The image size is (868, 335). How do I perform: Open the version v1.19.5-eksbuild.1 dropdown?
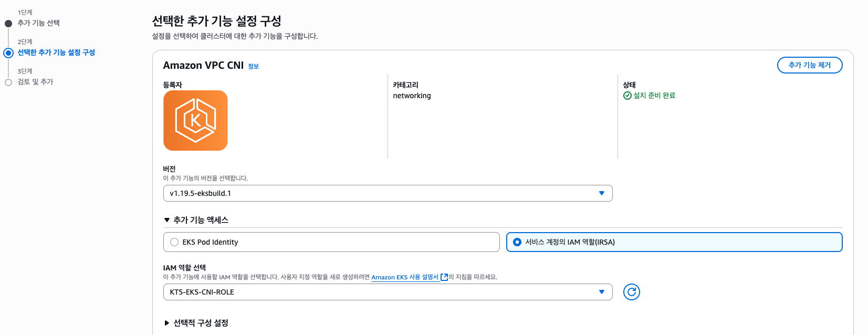coord(388,193)
